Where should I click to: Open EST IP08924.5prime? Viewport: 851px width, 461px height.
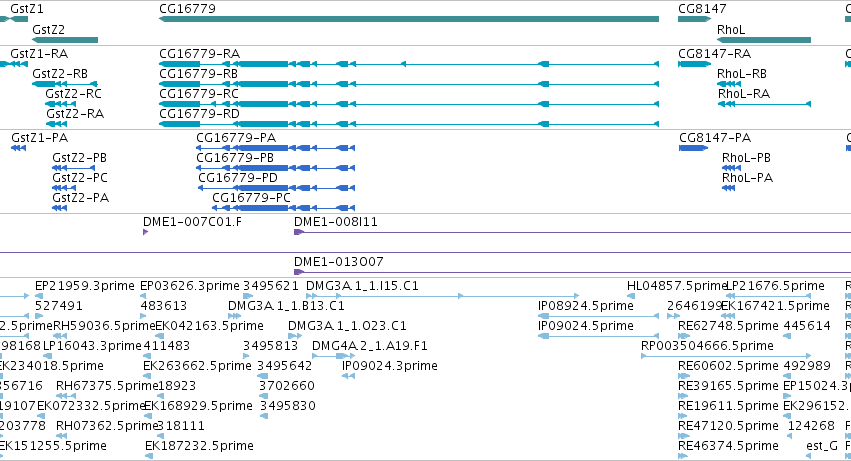click(586, 306)
